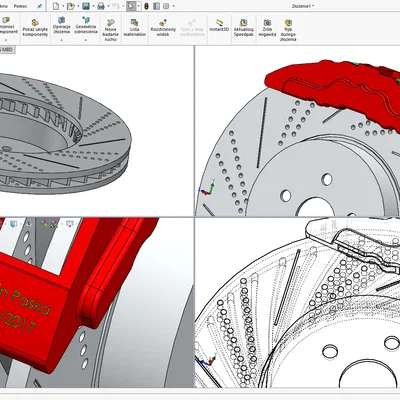Expand the Geometria odniesienia dropdown arrow
The height and width of the screenshot is (400, 400).
(86, 40)
